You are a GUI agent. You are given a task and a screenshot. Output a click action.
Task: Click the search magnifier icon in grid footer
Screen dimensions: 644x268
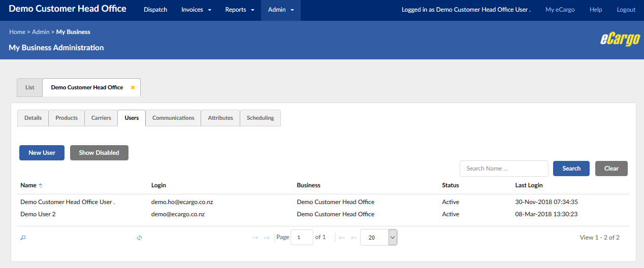(x=23, y=238)
